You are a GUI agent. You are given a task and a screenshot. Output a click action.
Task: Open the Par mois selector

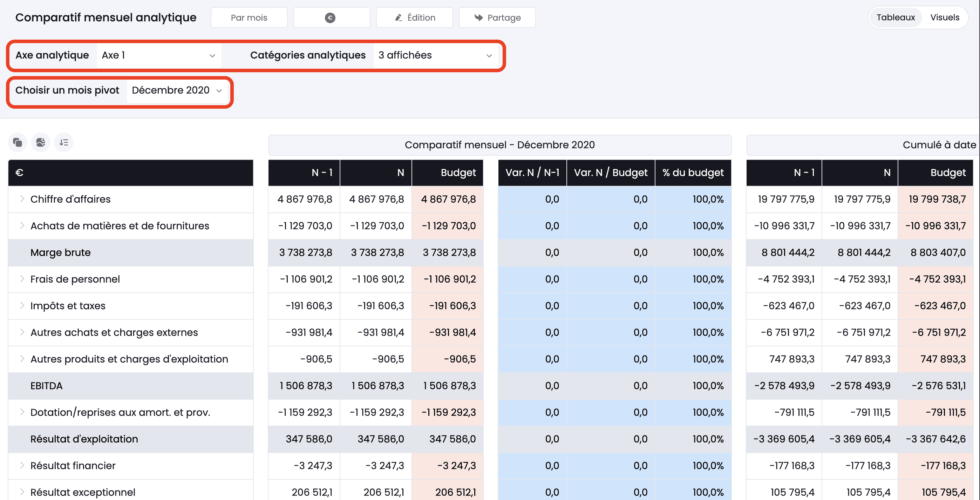pyautogui.click(x=249, y=18)
